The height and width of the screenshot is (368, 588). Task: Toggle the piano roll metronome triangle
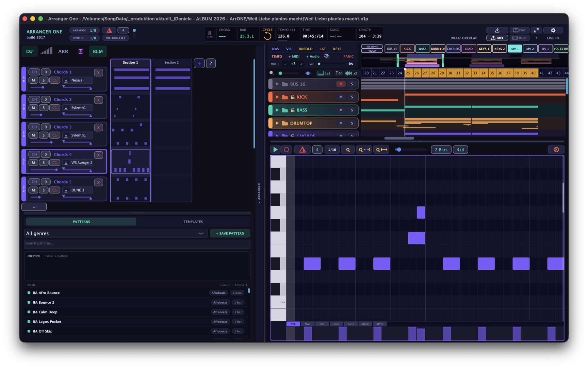[302, 150]
